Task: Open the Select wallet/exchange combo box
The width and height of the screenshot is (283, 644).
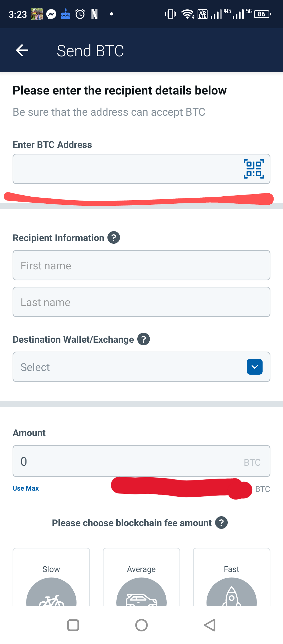Action: [141, 367]
